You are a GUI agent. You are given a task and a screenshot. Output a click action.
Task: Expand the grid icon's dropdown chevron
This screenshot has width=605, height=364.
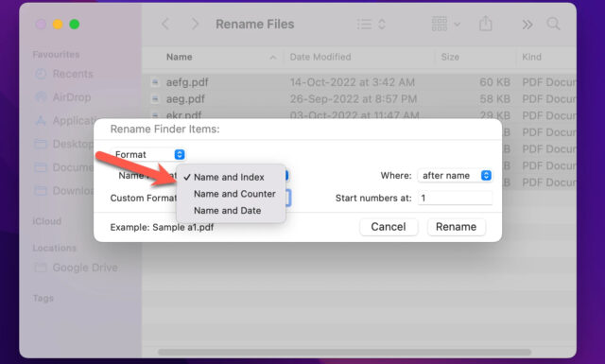[458, 25]
